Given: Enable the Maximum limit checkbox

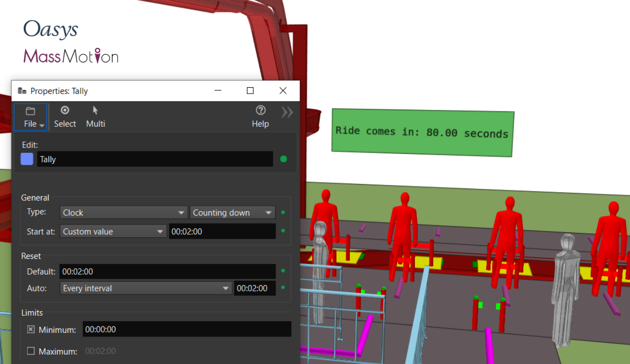Looking at the screenshot, I should pos(31,351).
